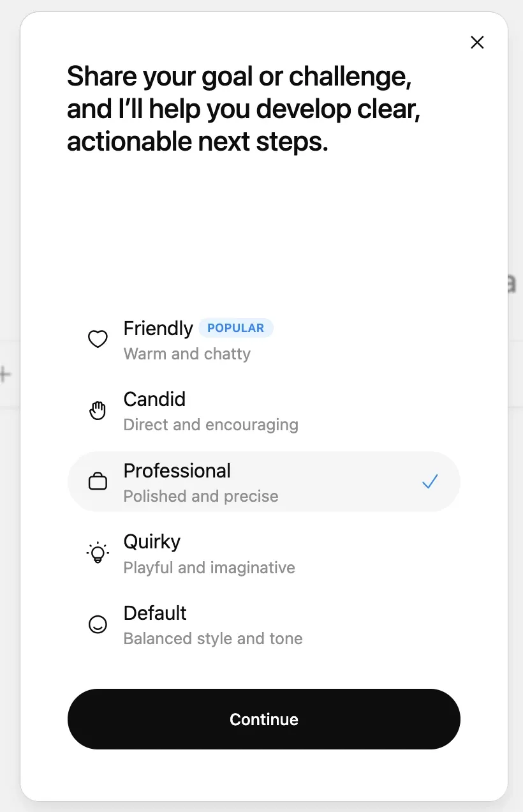
Task: Click the blue checkmark on Professional row
Action: pyautogui.click(x=430, y=482)
